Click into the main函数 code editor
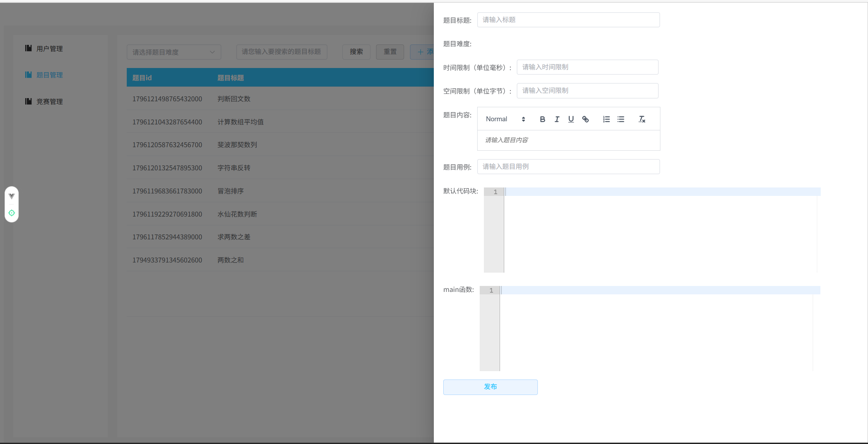Screen dimensions: 868x444 click(x=655, y=329)
